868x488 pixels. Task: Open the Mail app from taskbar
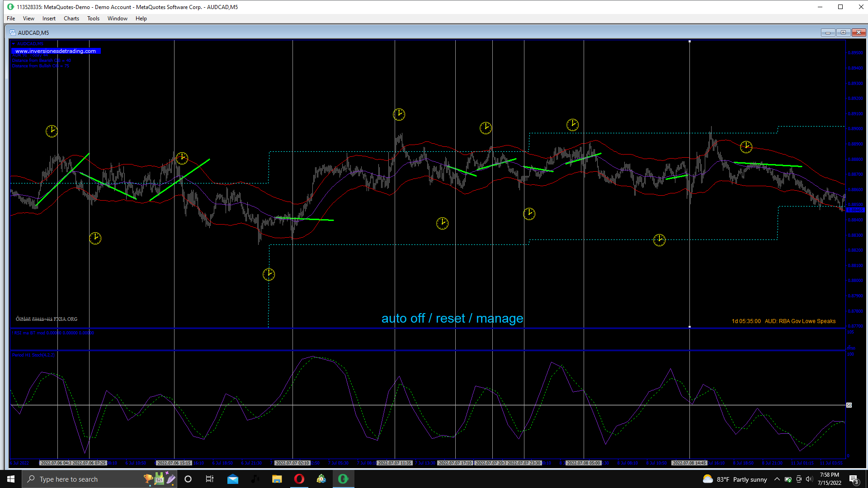pyautogui.click(x=233, y=479)
